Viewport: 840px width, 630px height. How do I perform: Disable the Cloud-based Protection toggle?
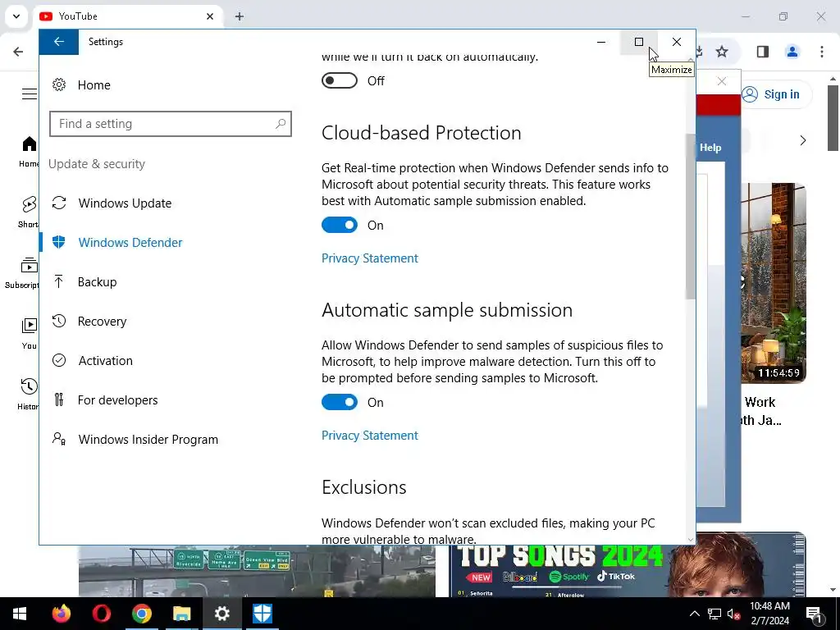(x=339, y=225)
